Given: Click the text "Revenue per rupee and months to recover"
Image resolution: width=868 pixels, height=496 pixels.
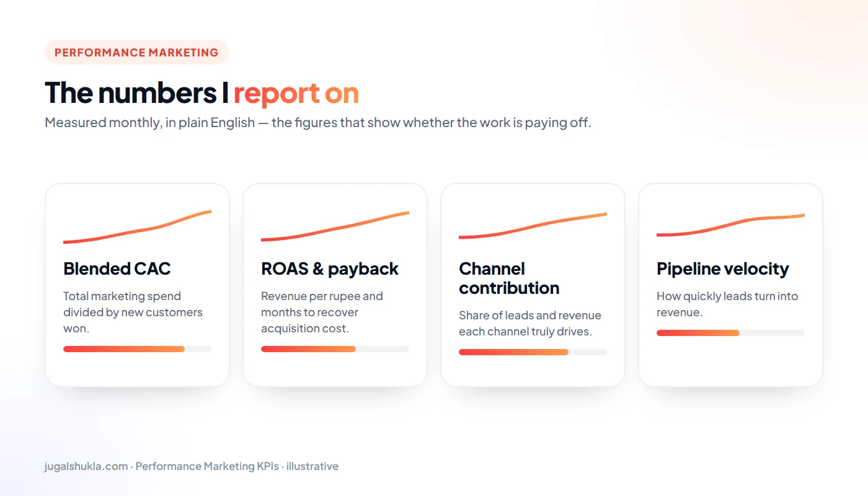Looking at the screenshot, I should tap(322, 304).
